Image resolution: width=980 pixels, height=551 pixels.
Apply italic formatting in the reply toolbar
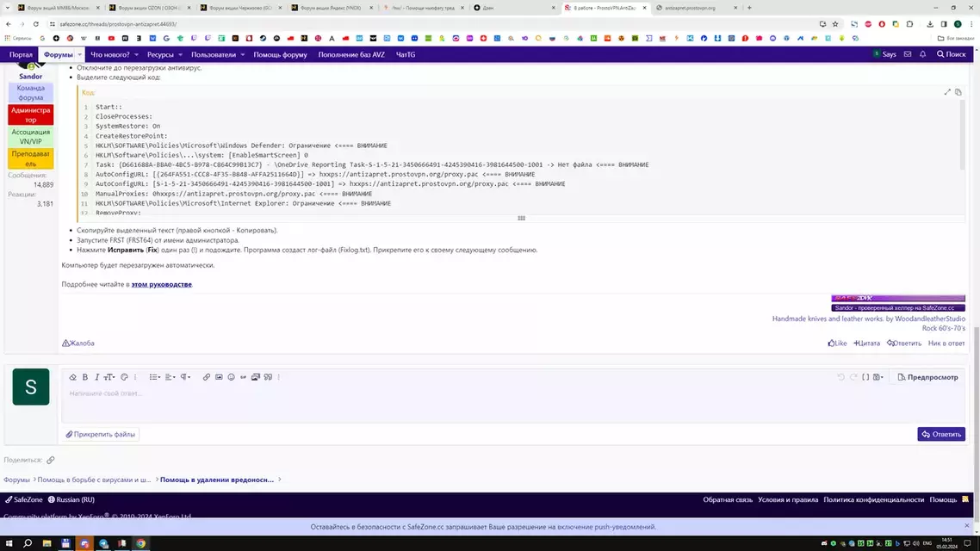[x=96, y=377]
